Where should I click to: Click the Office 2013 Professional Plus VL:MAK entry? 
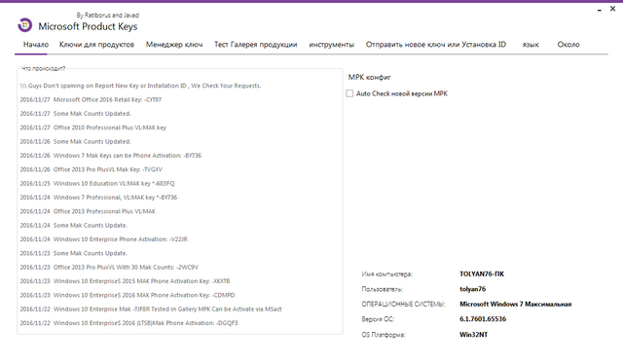point(88,211)
